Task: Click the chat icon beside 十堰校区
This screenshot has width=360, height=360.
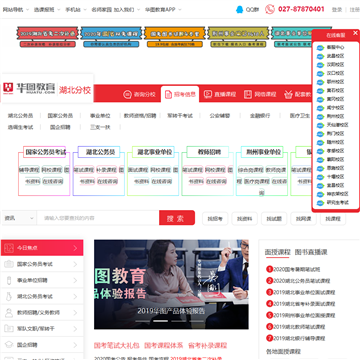Action: pyautogui.click(x=320, y=177)
